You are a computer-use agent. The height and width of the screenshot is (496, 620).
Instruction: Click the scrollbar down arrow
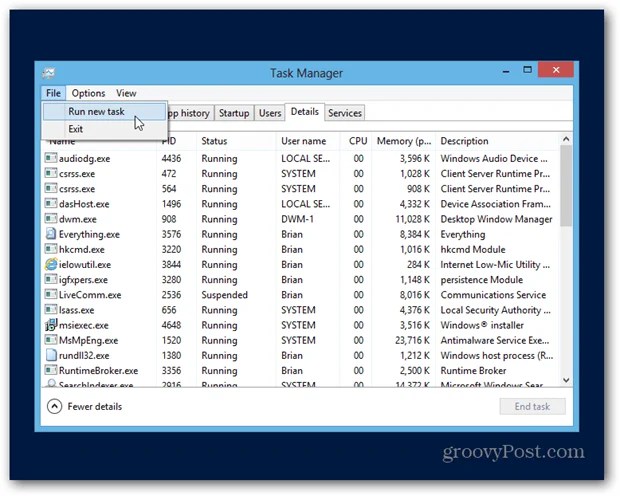pos(566,380)
